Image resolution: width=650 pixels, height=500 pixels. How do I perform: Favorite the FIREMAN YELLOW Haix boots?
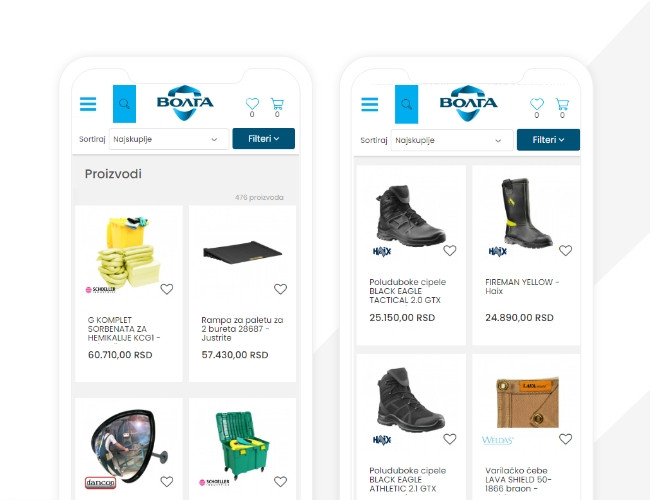(x=565, y=250)
